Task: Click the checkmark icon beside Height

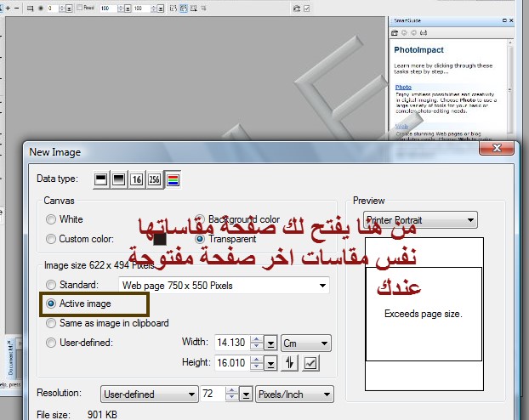Action: [310, 364]
